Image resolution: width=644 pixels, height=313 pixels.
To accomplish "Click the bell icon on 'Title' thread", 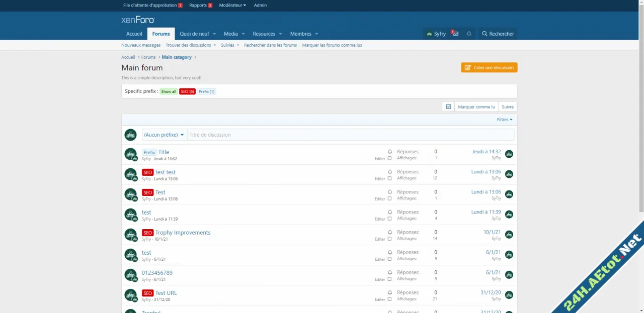I will point(389,152).
